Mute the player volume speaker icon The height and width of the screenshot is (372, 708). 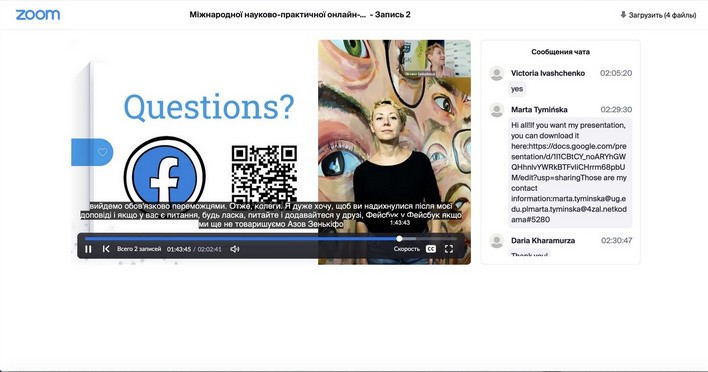pos(234,249)
